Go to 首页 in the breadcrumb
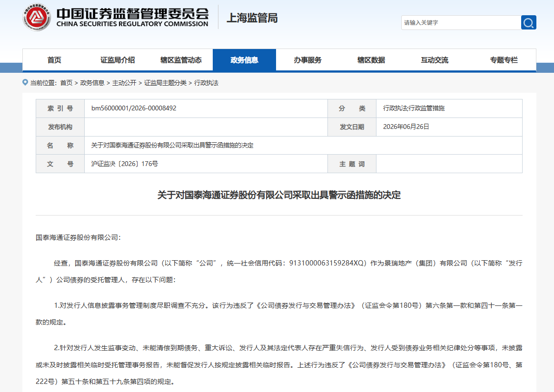The image size is (554, 392). [x=66, y=83]
